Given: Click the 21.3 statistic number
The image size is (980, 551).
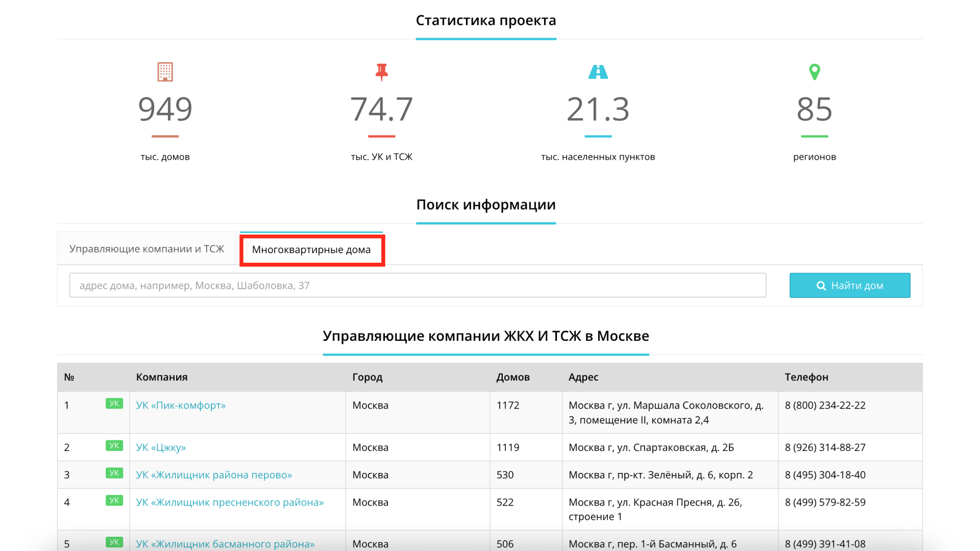Looking at the screenshot, I should pyautogui.click(x=598, y=109).
